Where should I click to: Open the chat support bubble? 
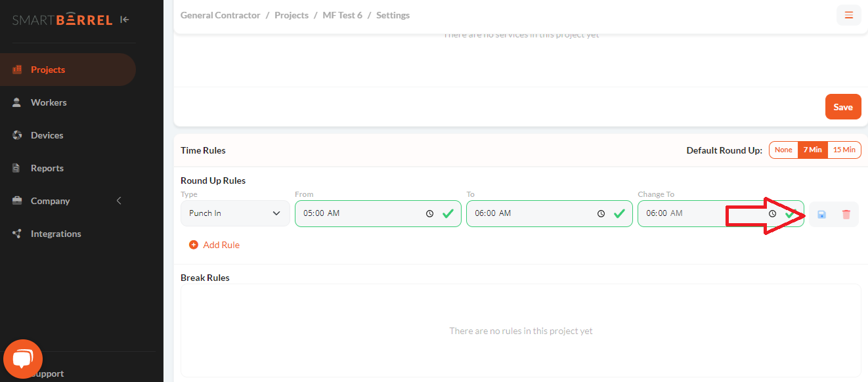click(22, 359)
